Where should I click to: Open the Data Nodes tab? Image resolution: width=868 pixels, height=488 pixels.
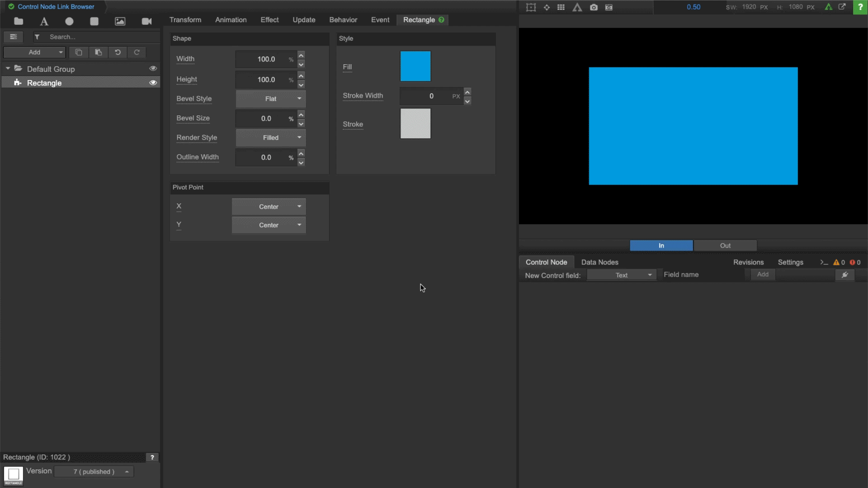click(x=600, y=262)
